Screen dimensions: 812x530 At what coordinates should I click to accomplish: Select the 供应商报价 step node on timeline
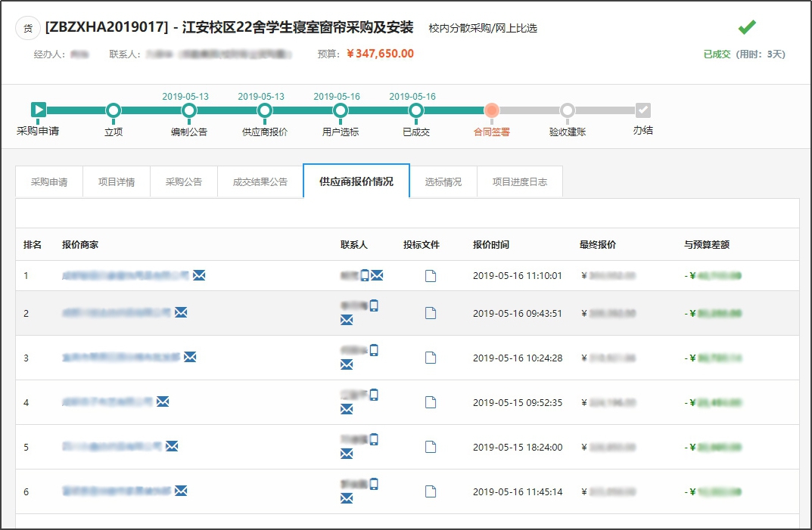coord(265,110)
